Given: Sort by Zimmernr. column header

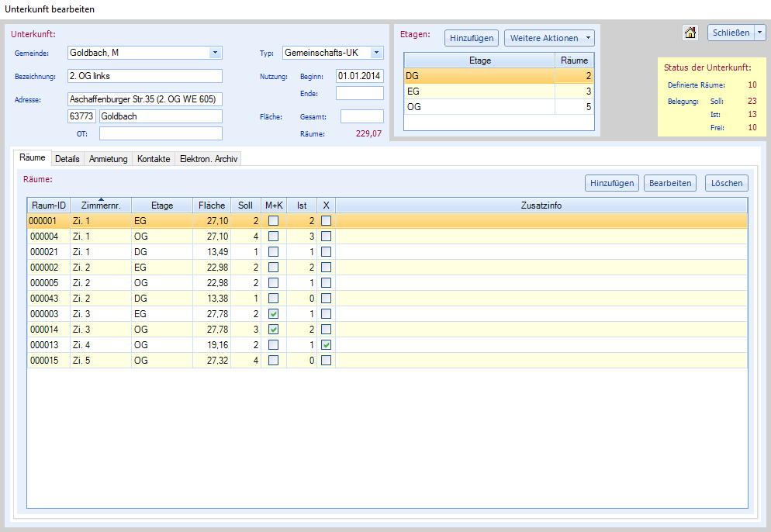Looking at the screenshot, I should point(101,206).
